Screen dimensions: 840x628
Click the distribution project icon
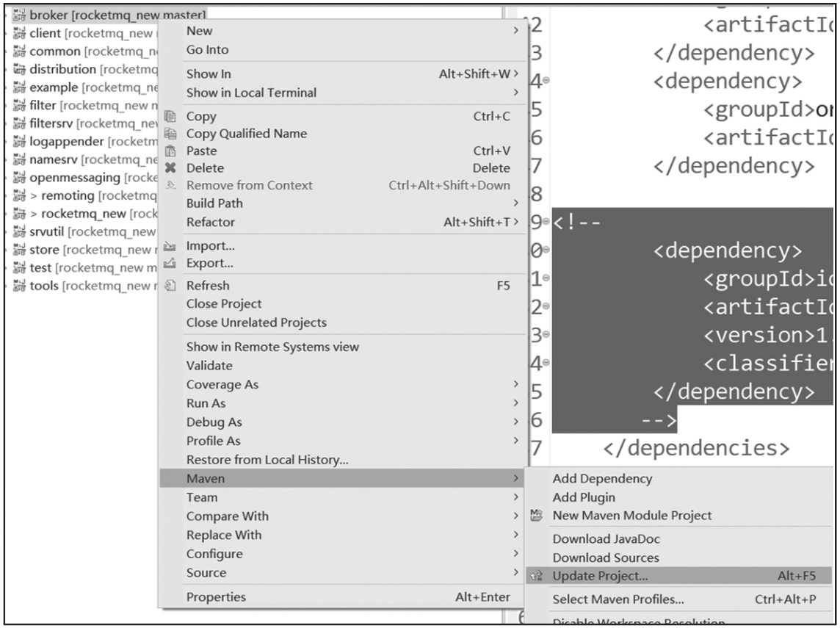19,69
